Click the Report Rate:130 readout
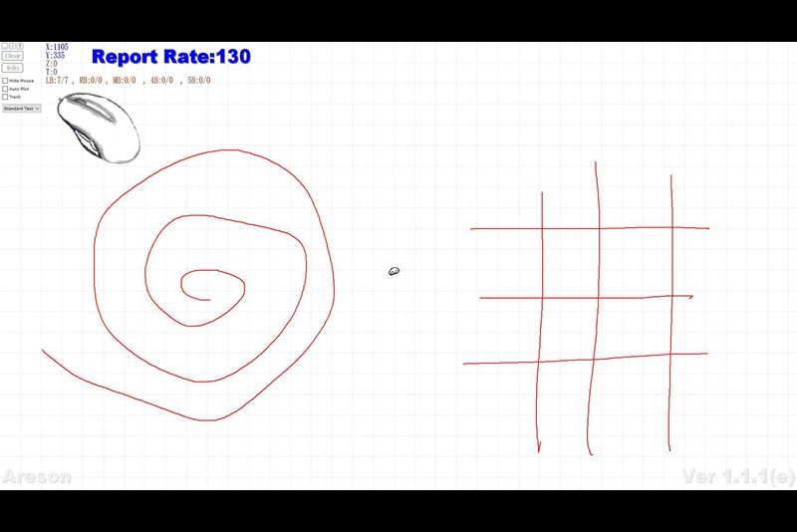 pyautogui.click(x=171, y=57)
